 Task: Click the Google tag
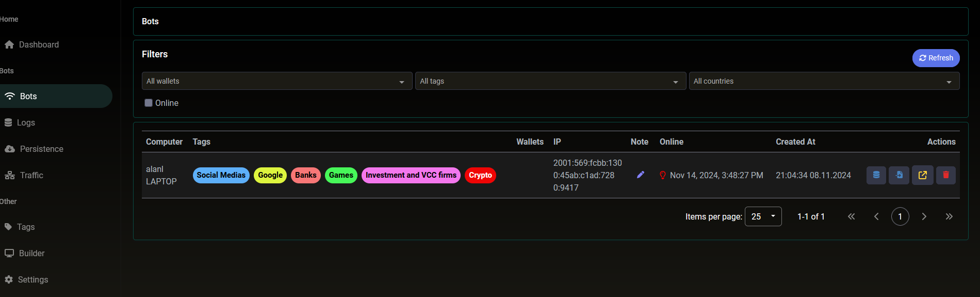point(270,175)
